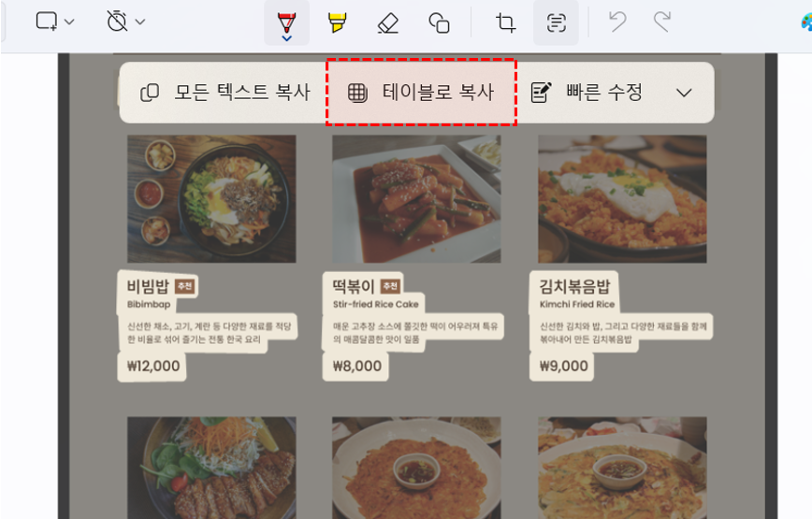The width and height of the screenshot is (812, 519).
Task: Select the ₩8,000 price text
Action: click(x=356, y=367)
